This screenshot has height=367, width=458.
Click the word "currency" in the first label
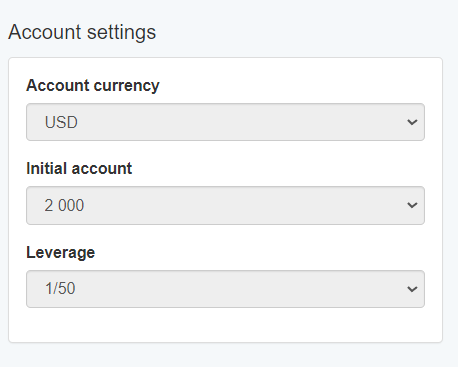tap(126, 86)
